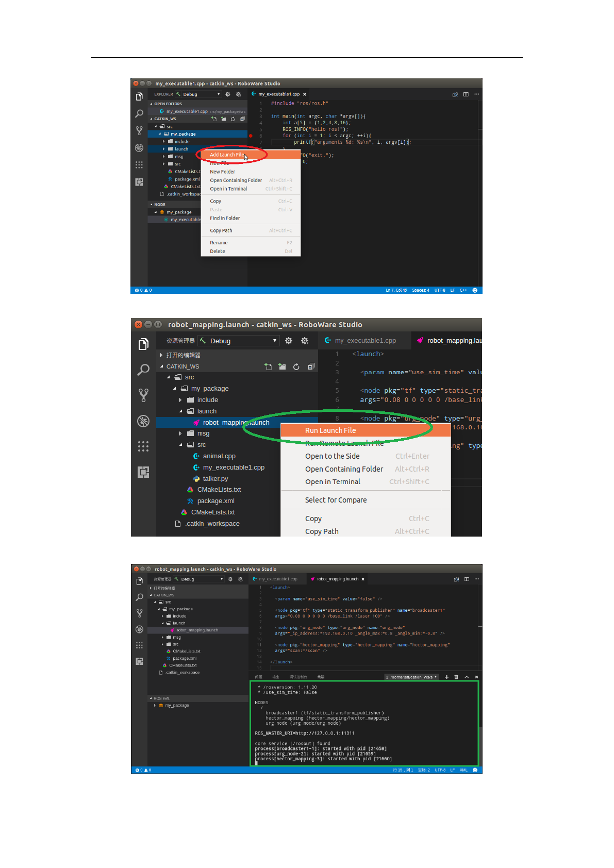The height and width of the screenshot is (868, 614).
Task: Click inside the terminal output showing ROS_MASTER_URI
Action: [x=364, y=723]
